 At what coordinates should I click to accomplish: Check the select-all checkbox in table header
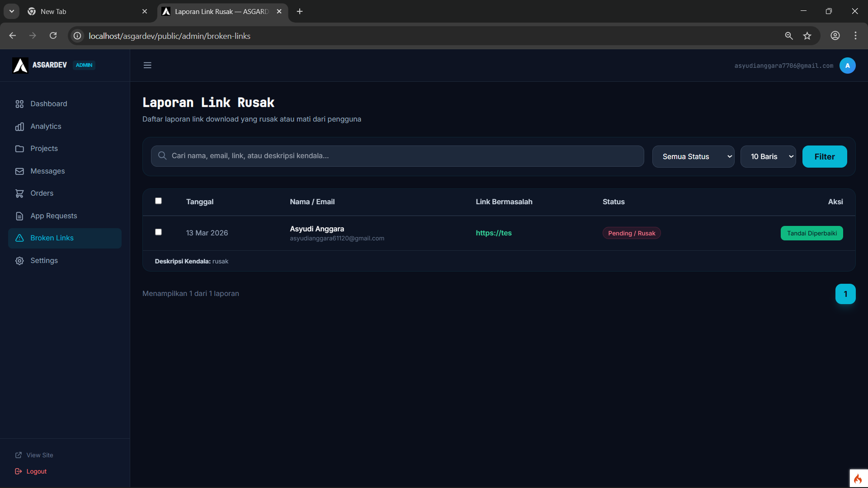[x=158, y=201]
